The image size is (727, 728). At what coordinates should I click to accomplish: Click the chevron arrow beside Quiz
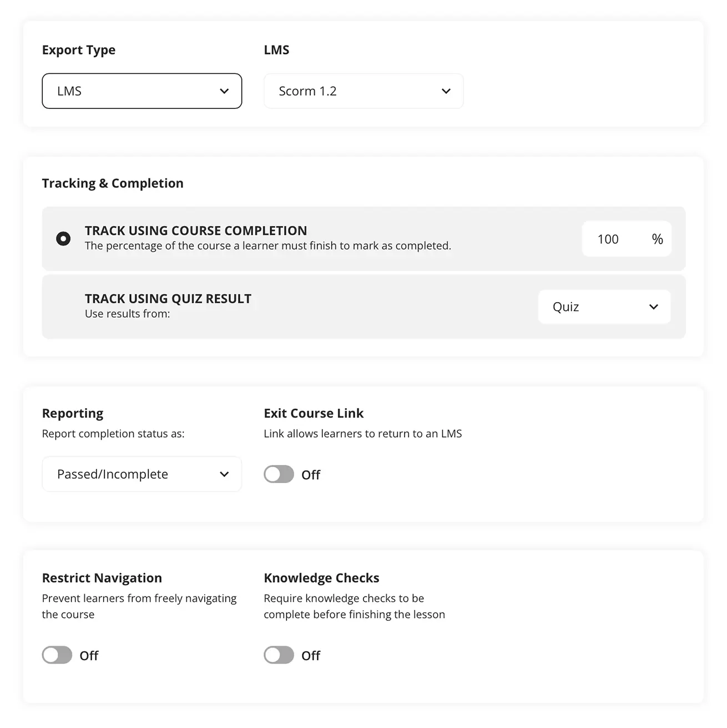(x=653, y=307)
